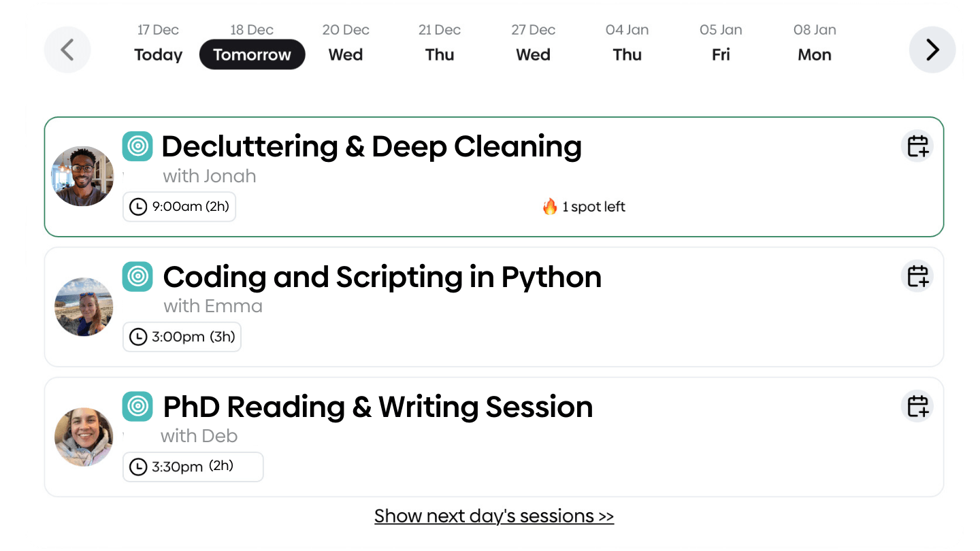Click the 9:00am (2h) time badge
The width and height of the screenshot is (980, 551).
(179, 206)
